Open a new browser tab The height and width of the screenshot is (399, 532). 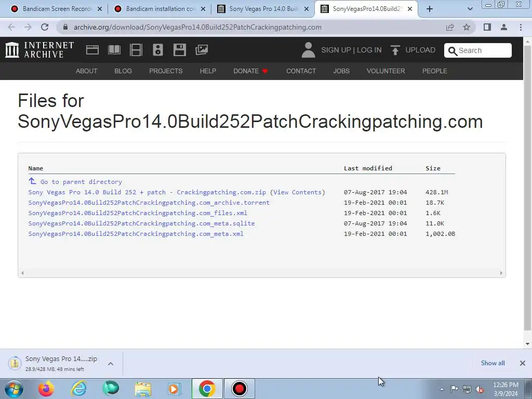click(x=430, y=9)
